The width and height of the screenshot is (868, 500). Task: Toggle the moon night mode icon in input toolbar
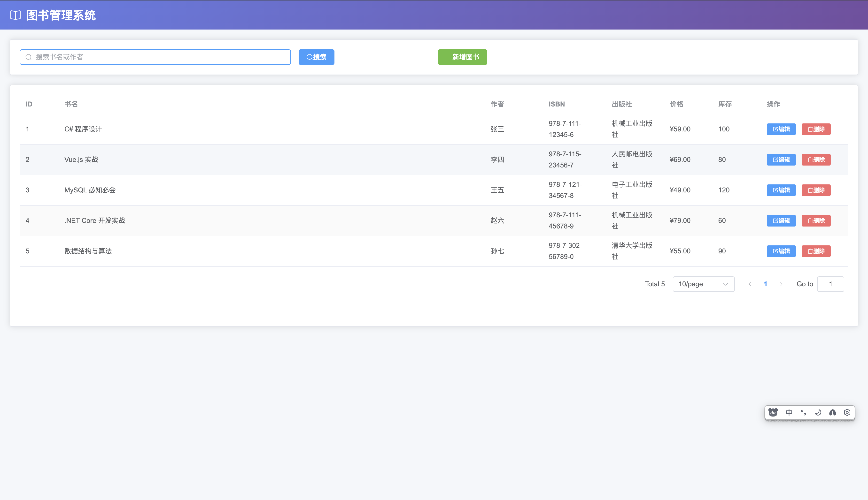pos(818,412)
